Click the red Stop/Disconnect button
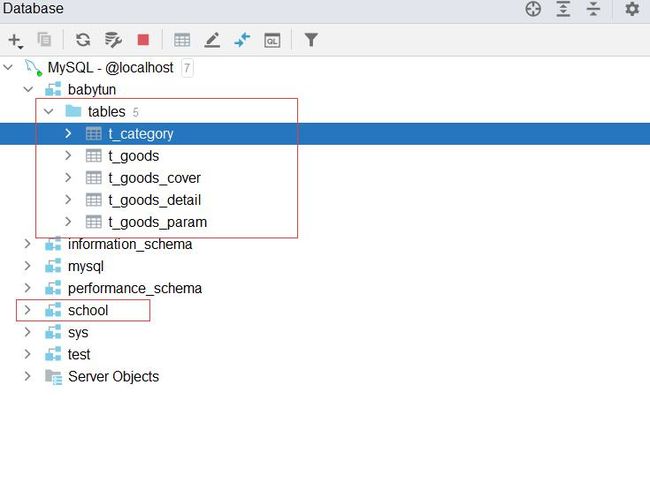This screenshot has height=498, width=650. pos(143,40)
